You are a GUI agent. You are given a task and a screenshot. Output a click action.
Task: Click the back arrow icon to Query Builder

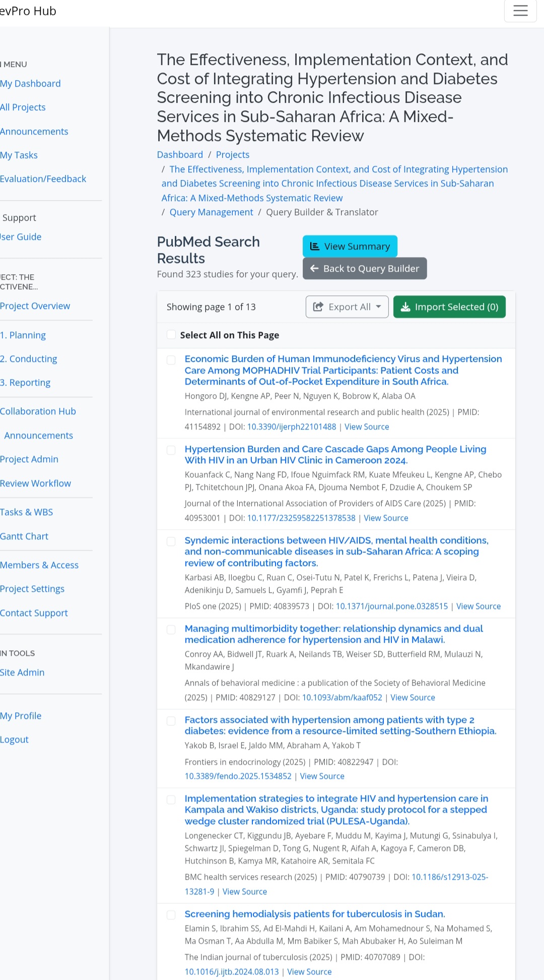[x=314, y=269]
